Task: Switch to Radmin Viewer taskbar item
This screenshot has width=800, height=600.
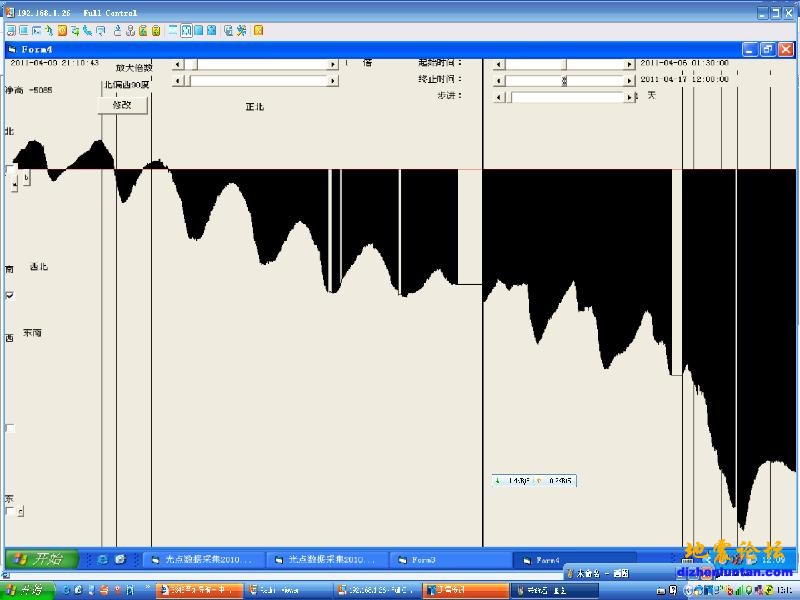Action: tap(287, 590)
